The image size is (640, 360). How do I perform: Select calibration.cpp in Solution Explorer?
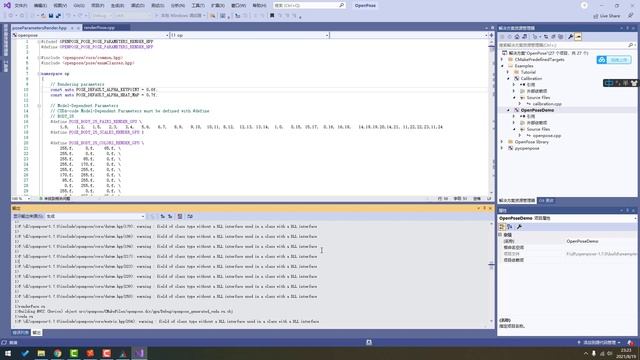point(547,104)
